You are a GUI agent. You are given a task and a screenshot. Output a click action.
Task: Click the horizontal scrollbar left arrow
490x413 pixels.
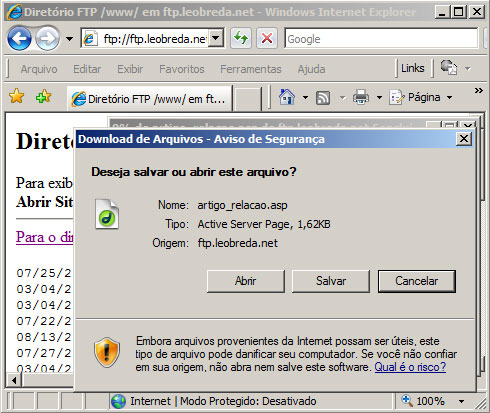(14, 380)
